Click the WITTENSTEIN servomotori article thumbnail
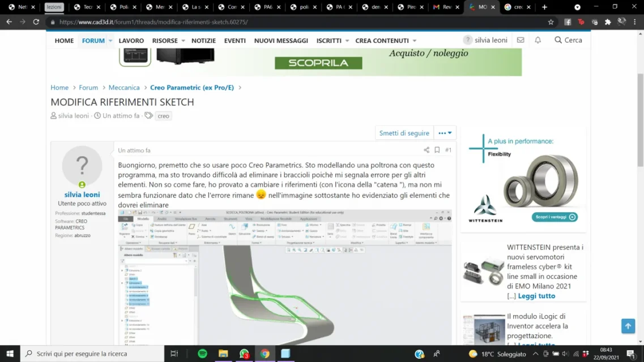 [483, 271]
